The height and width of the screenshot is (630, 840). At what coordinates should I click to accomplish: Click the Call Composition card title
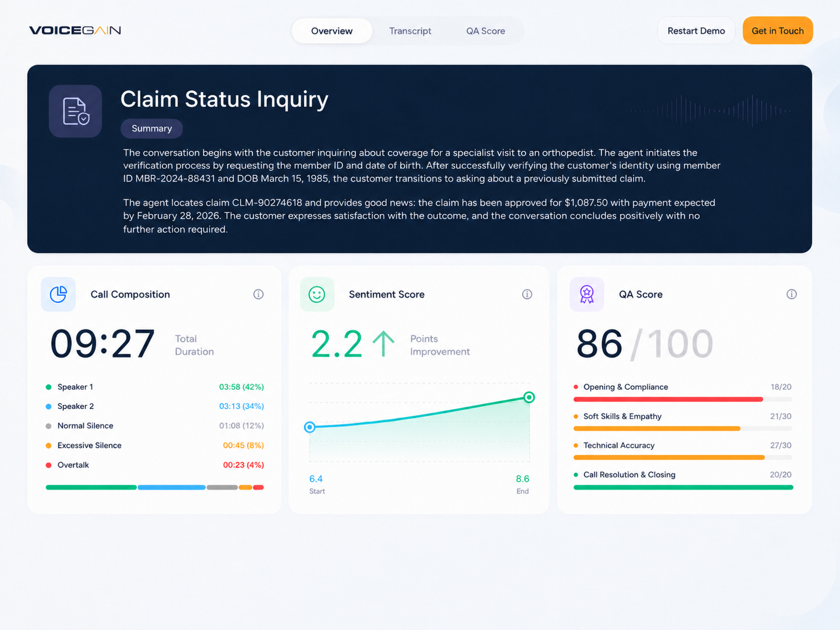point(131,294)
